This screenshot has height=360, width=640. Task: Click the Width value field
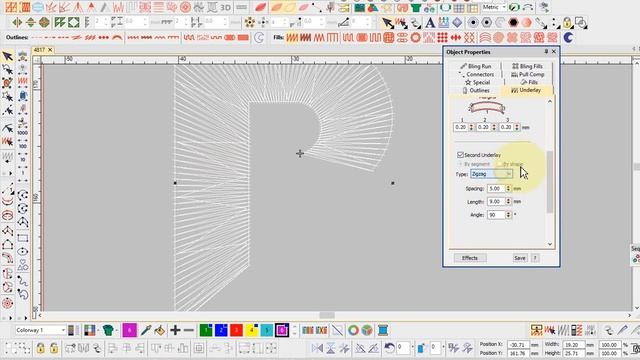(x=574, y=345)
